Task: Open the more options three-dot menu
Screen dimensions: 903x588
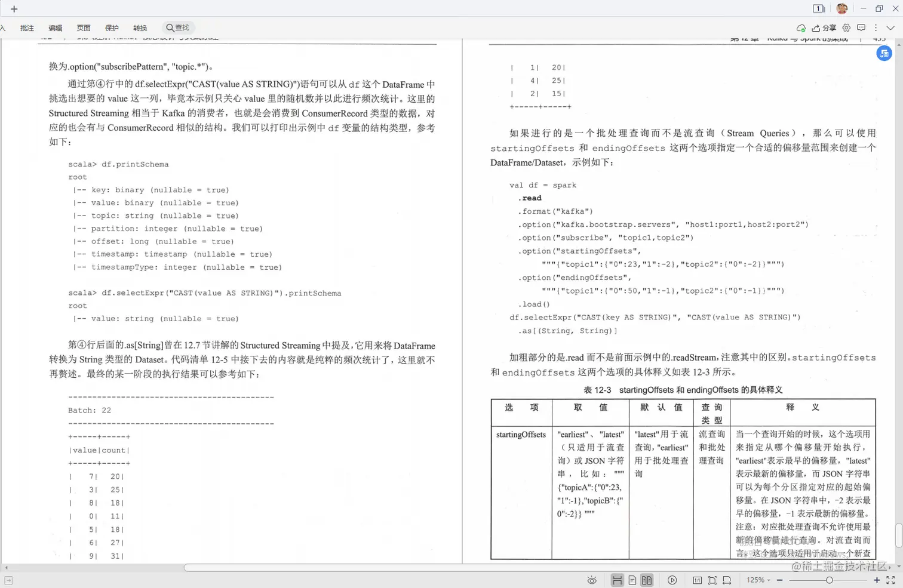Action: (876, 27)
